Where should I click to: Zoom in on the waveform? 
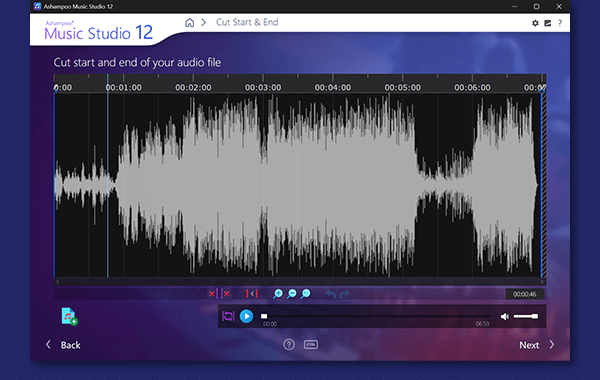click(x=278, y=294)
